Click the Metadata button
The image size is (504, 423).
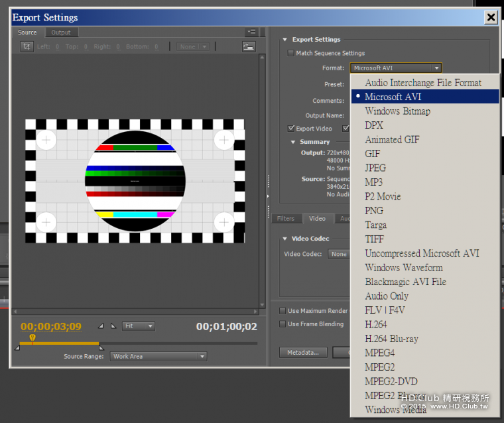[303, 353]
